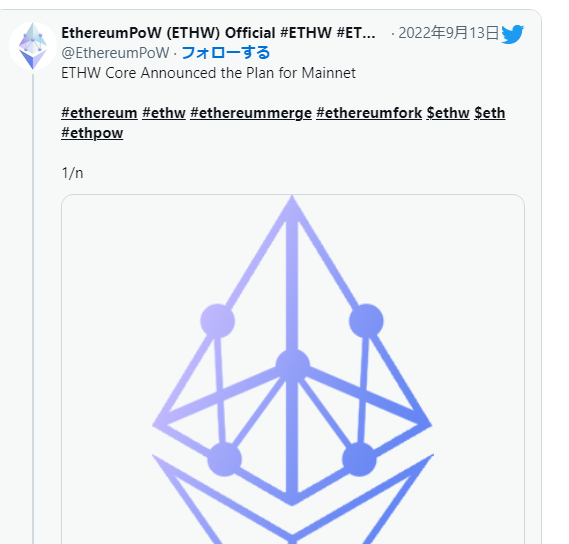Open the #ethpow hashtag

click(92, 133)
